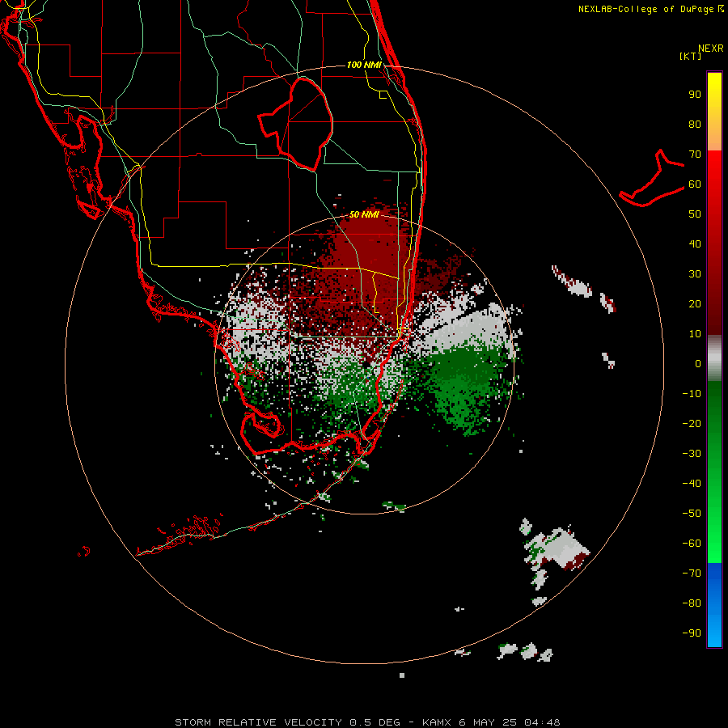Click the -10 knot scale label

pyautogui.click(x=692, y=394)
